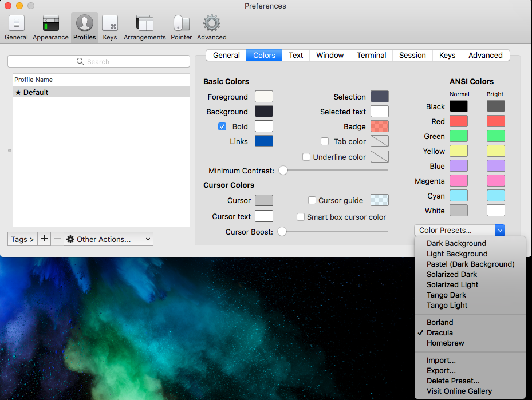Open the Arrangements toolbar icon
Viewport: 532px width, 400px height.
[144, 24]
